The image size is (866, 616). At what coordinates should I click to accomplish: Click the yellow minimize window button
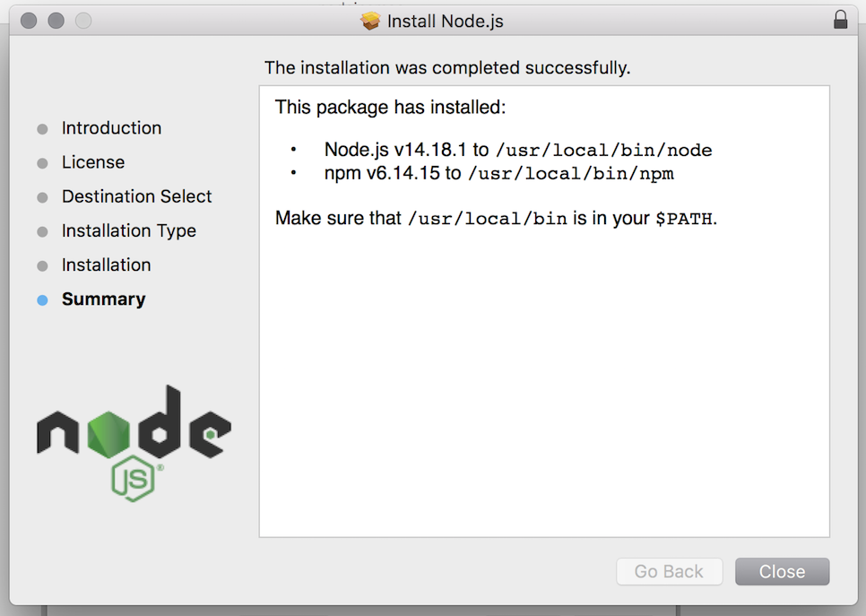56,21
